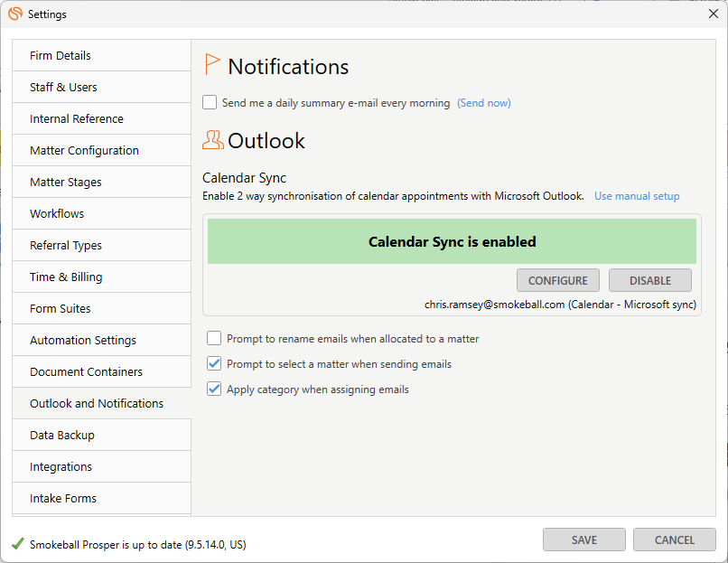The height and width of the screenshot is (563, 728).
Task: Switch to Staff & Users settings
Action: (x=102, y=87)
